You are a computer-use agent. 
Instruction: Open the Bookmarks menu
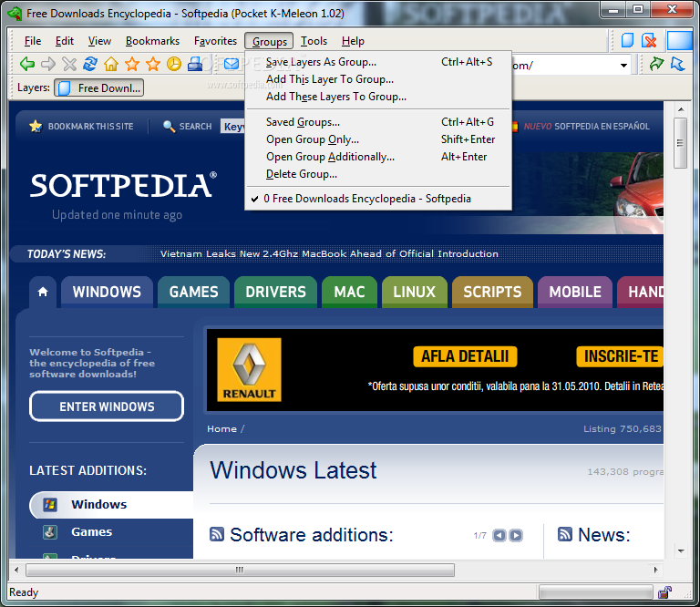click(153, 41)
